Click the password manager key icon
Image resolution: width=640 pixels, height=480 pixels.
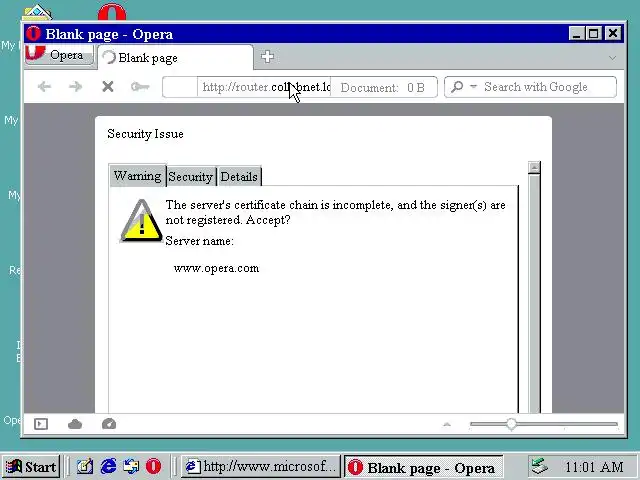[140, 87]
